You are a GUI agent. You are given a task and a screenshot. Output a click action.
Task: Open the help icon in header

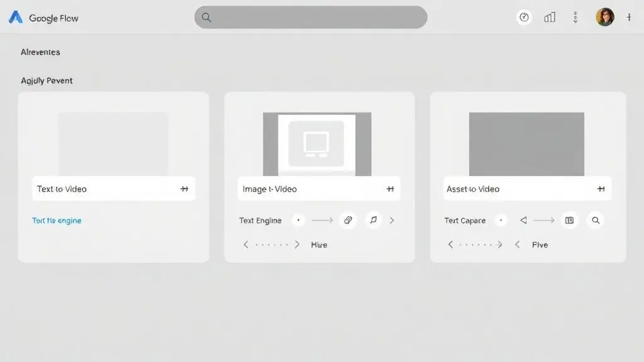click(524, 18)
